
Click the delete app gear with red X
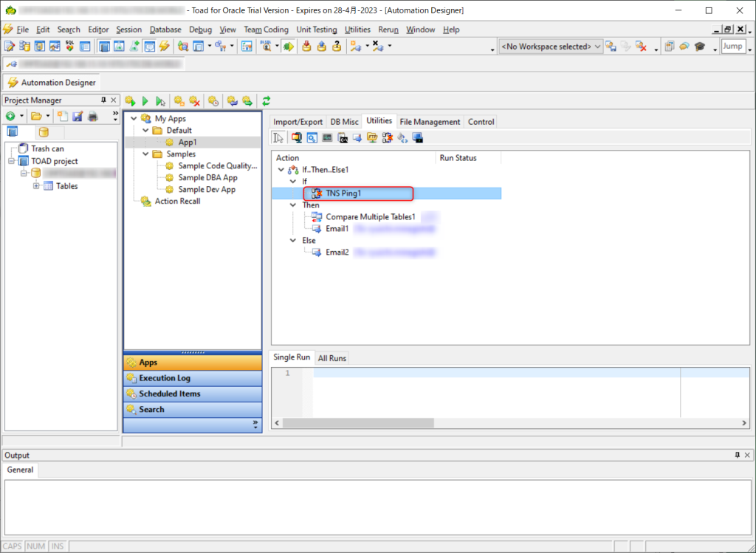pyautogui.click(x=194, y=100)
